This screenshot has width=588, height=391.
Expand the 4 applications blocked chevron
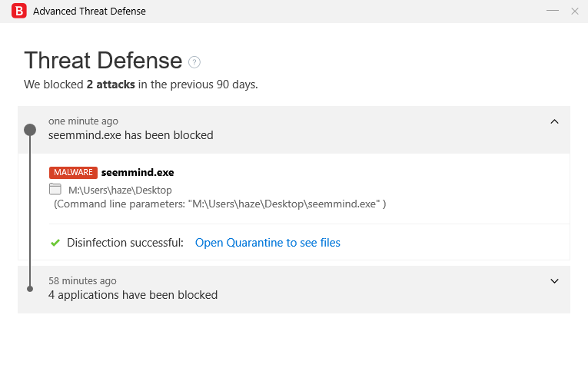pos(555,281)
